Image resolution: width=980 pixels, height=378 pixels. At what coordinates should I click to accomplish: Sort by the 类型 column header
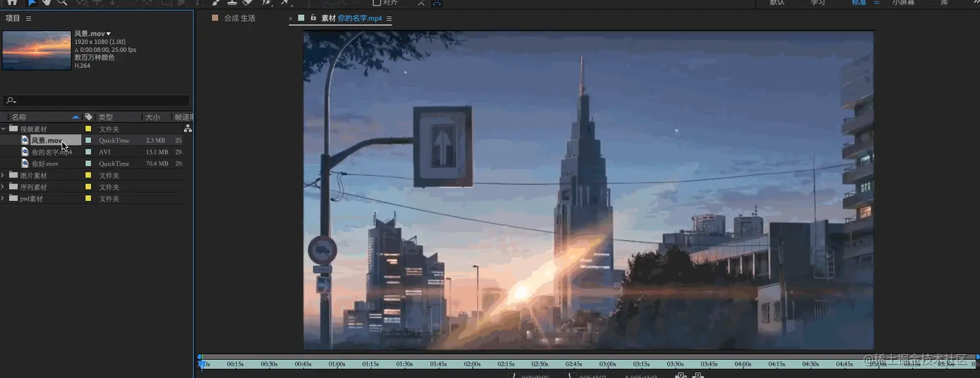coord(106,117)
